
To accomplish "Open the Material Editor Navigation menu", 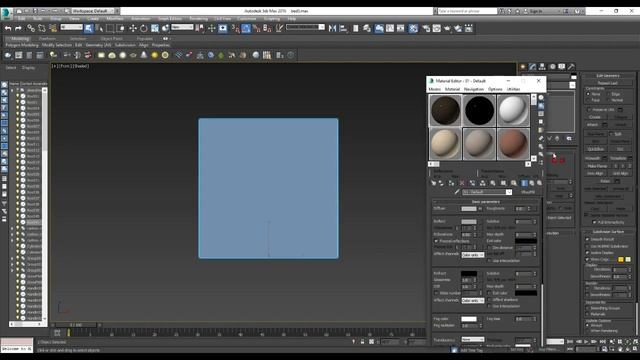I will [473, 89].
